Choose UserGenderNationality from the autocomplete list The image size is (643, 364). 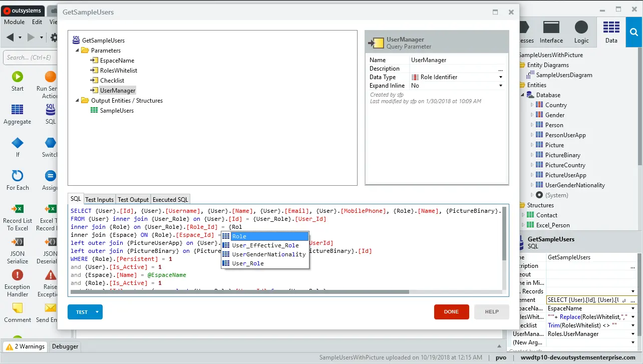[265, 254]
